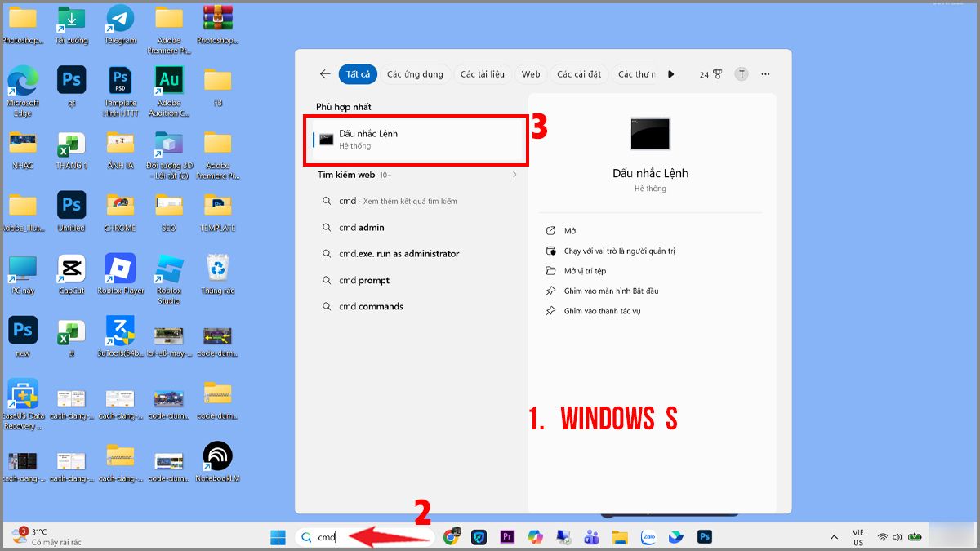Open Zalo from the taskbar

[648, 537]
